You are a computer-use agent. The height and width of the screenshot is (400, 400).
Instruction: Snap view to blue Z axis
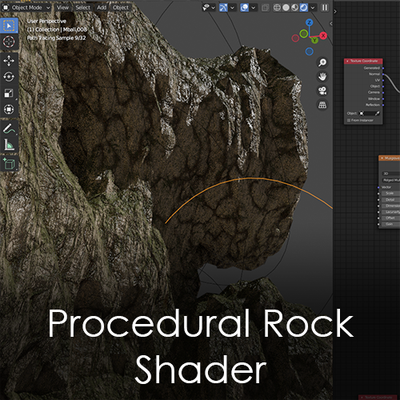(310, 23)
